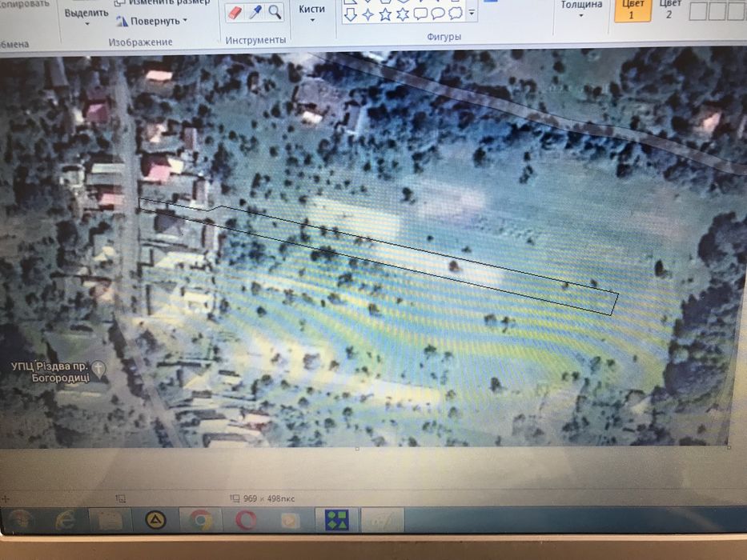Image resolution: width=747 pixels, height=560 pixels.
Task: Choose the rounded rectangular callout shape
Action: 420,14
